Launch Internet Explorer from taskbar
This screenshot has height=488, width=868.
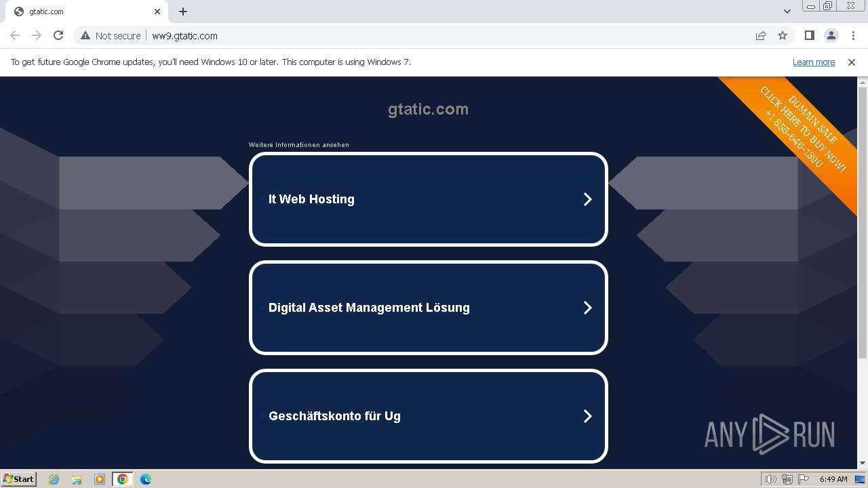coord(54,479)
